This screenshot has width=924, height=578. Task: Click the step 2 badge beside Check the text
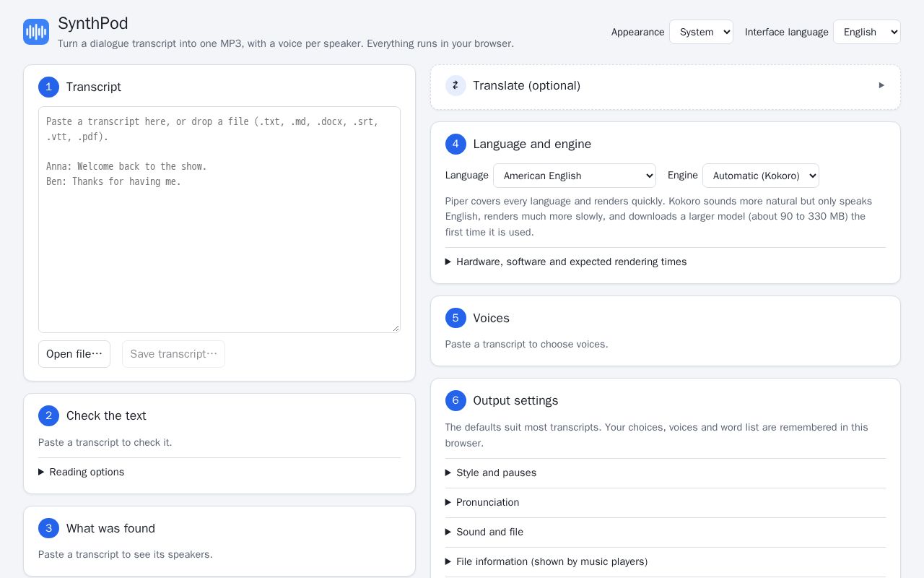pos(48,415)
